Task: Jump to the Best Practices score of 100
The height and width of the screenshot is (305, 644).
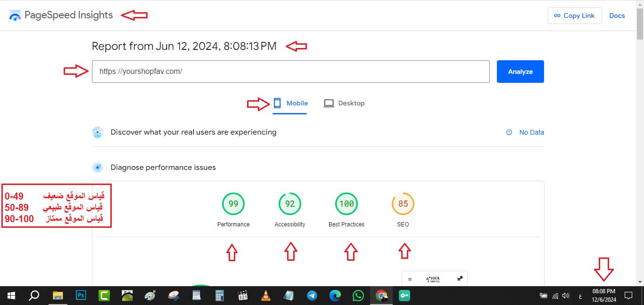Action: click(x=347, y=204)
